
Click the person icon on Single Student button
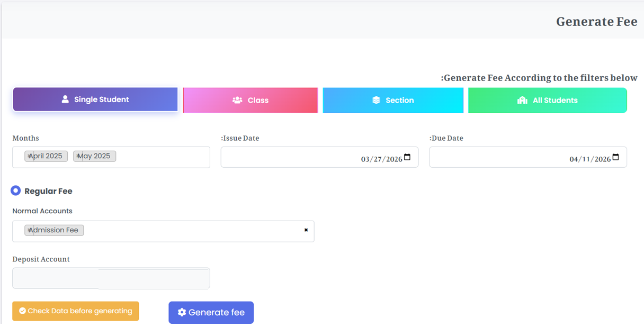(67, 99)
